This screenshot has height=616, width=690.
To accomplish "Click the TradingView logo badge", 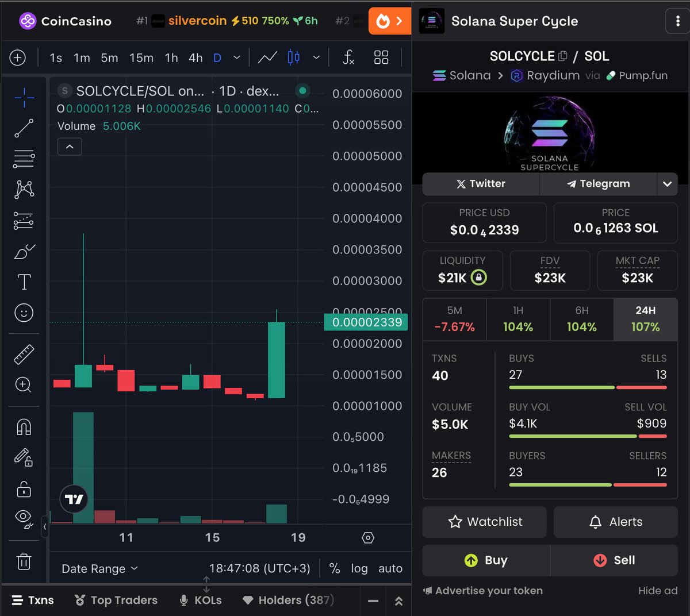I will click(x=74, y=499).
